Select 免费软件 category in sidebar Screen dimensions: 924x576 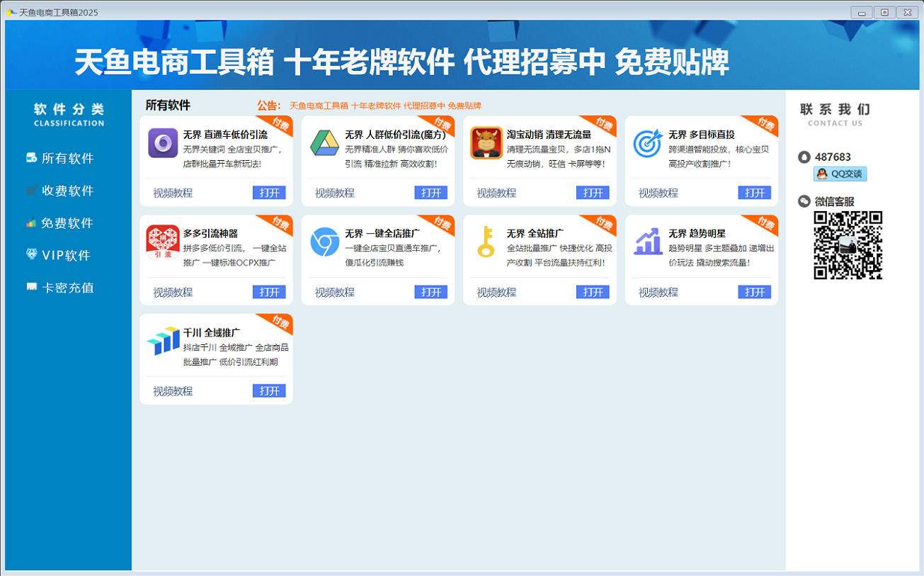coord(68,223)
